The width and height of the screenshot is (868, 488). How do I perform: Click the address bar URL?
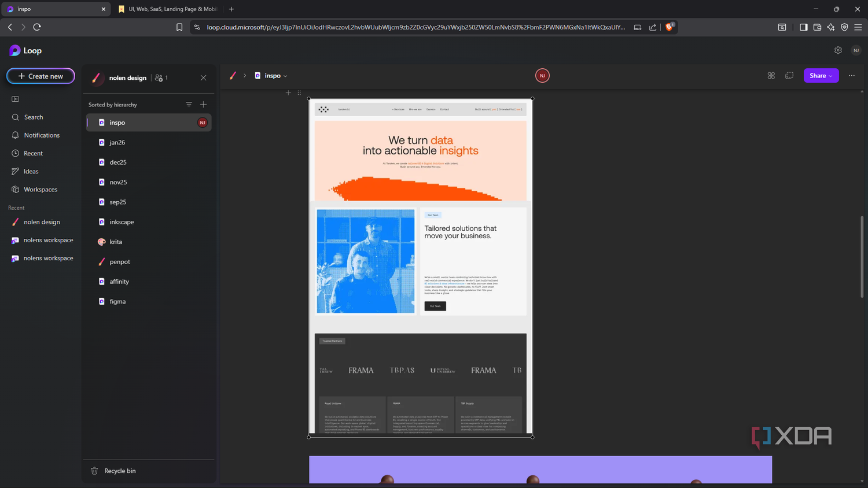pos(415,27)
